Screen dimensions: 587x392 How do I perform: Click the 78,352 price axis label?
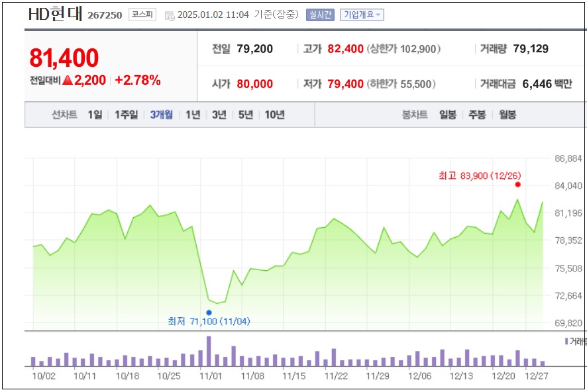pos(568,240)
